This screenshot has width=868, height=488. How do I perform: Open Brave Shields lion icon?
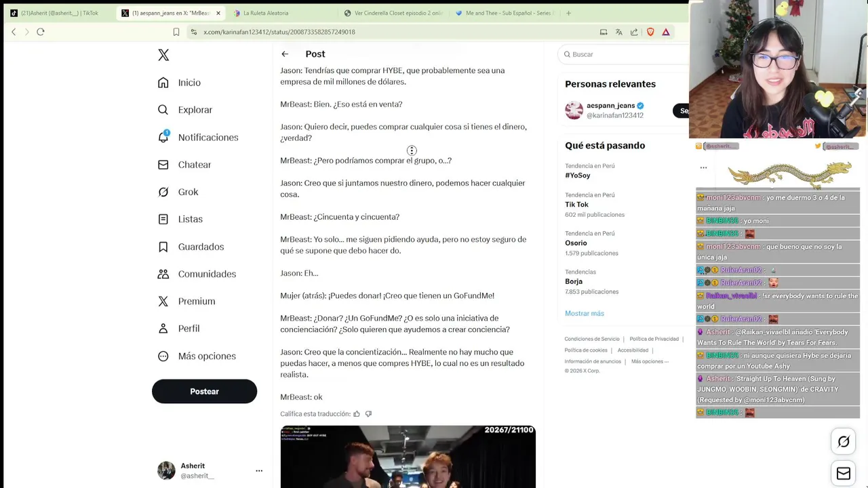tap(650, 32)
